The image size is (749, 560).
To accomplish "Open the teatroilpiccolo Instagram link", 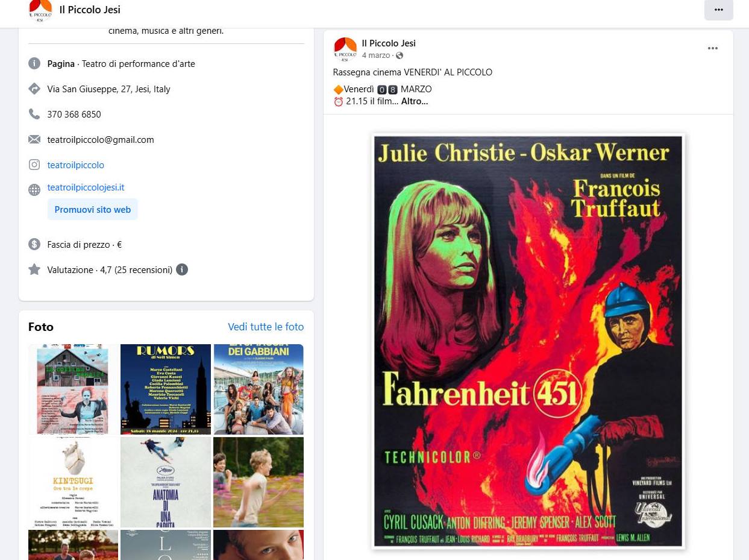I will point(76,165).
